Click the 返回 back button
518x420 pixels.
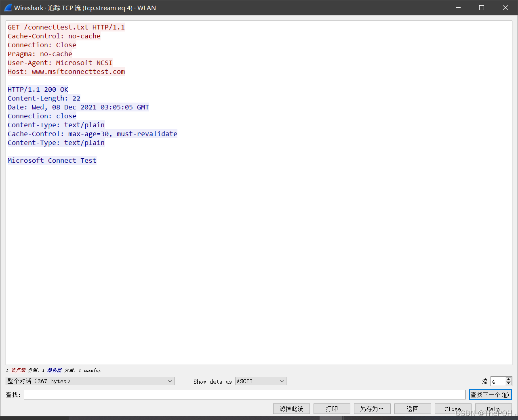413,409
